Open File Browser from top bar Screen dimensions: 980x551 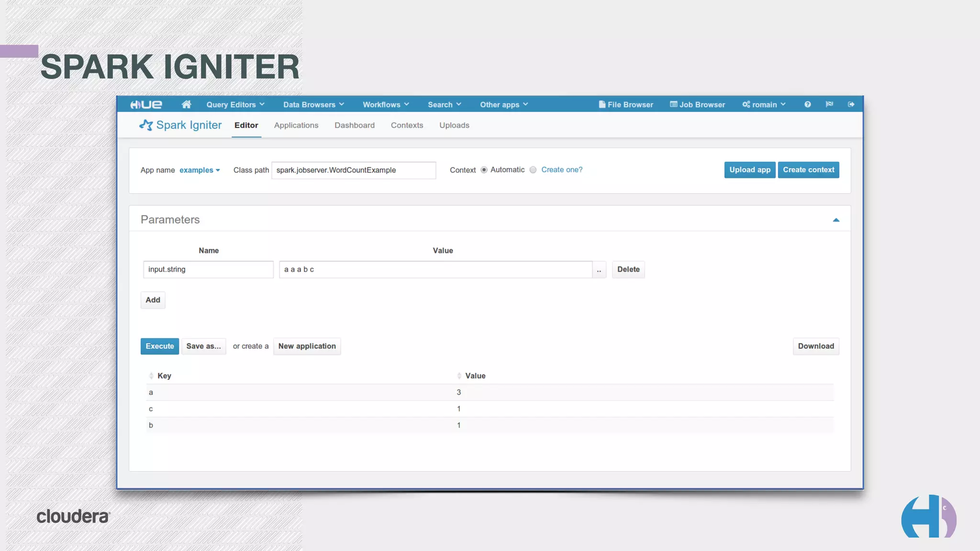625,104
